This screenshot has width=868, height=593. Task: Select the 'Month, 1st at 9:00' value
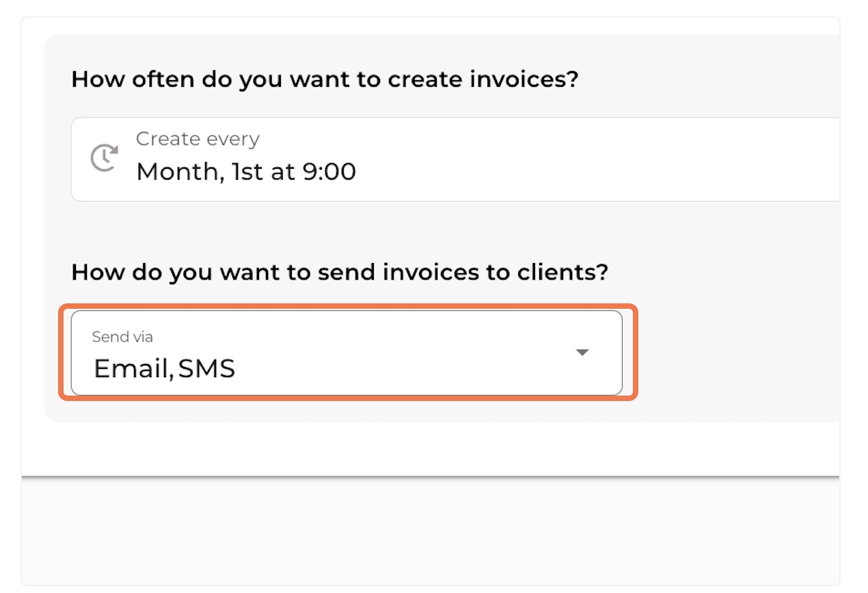(x=246, y=171)
